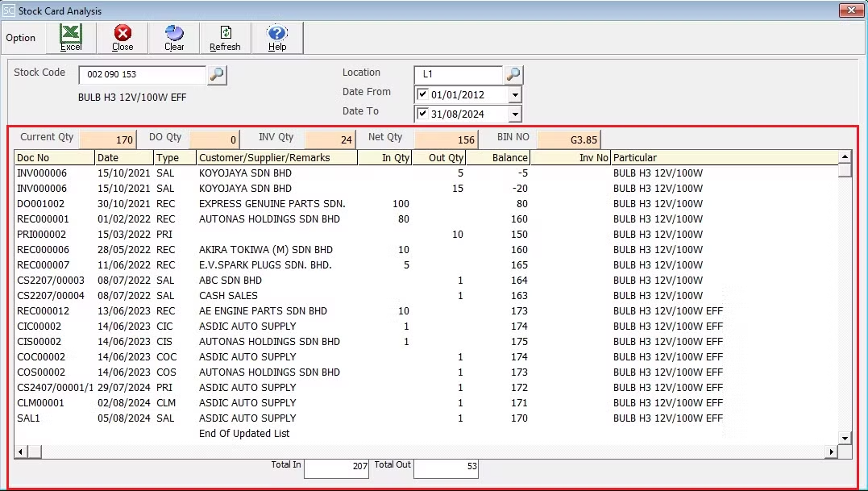The image size is (868, 491).
Task: Click the Net Qty value field
Action: 446,139
